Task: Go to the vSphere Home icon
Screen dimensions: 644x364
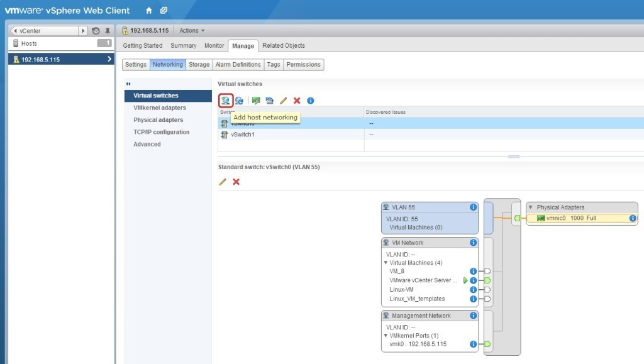Action: click(148, 11)
